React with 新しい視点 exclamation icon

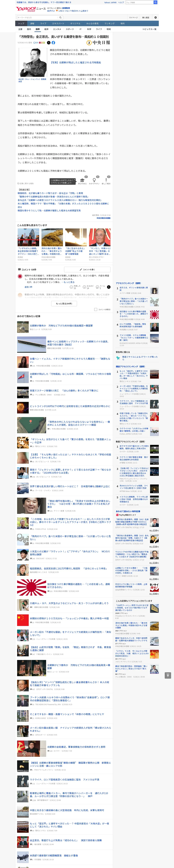[x=106, y=180]
